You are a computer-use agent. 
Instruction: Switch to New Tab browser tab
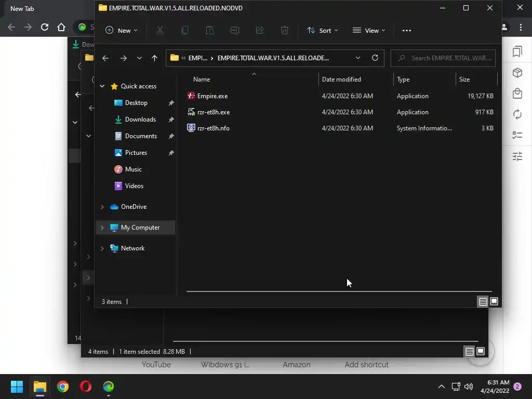[x=22, y=9]
